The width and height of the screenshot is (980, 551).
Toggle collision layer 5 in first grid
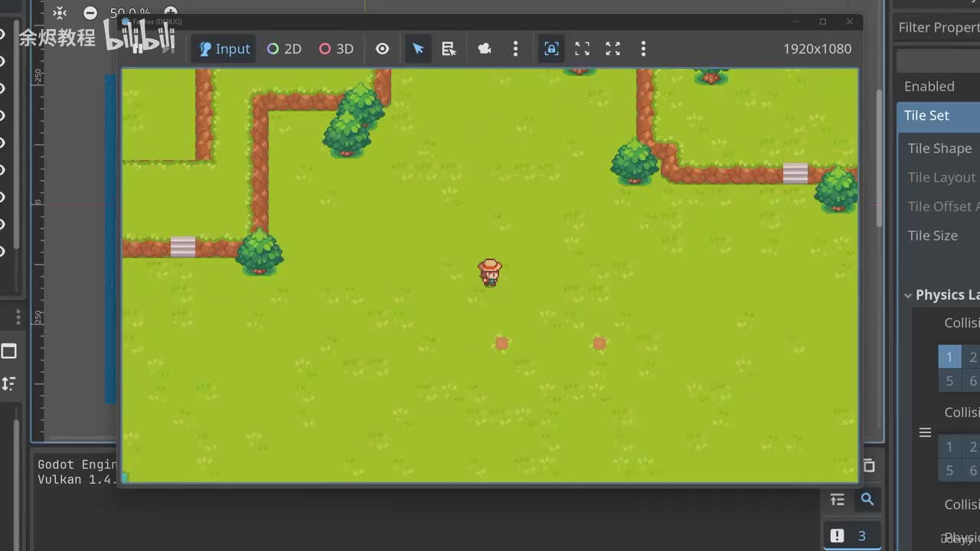tap(949, 380)
